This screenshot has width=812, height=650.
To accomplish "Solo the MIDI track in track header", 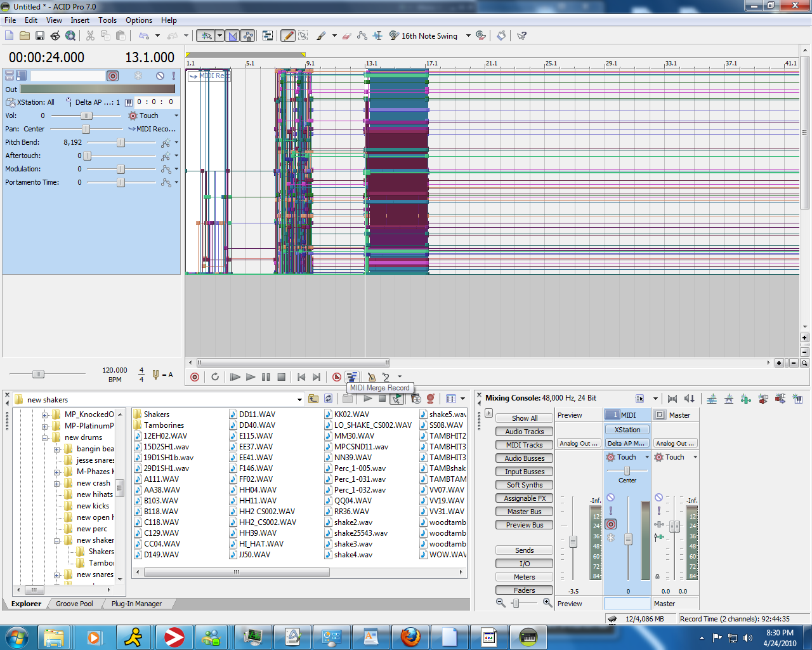I will click(x=173, y=76).
